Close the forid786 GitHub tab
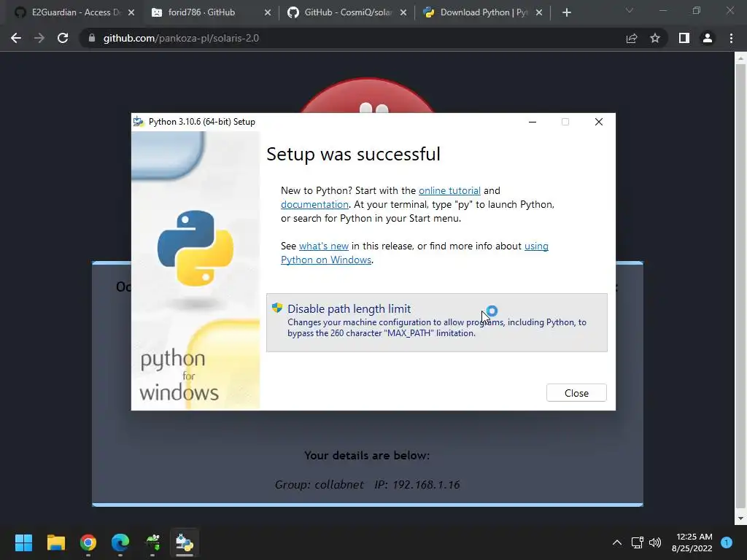The width and height of the screenshot is (747, 560). tap(268, 12)
